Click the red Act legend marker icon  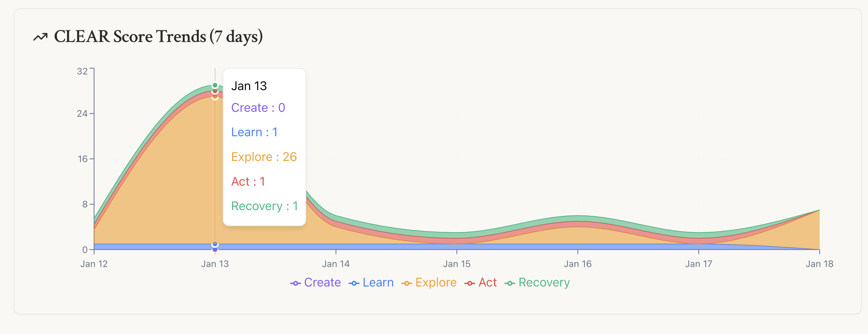470,283
